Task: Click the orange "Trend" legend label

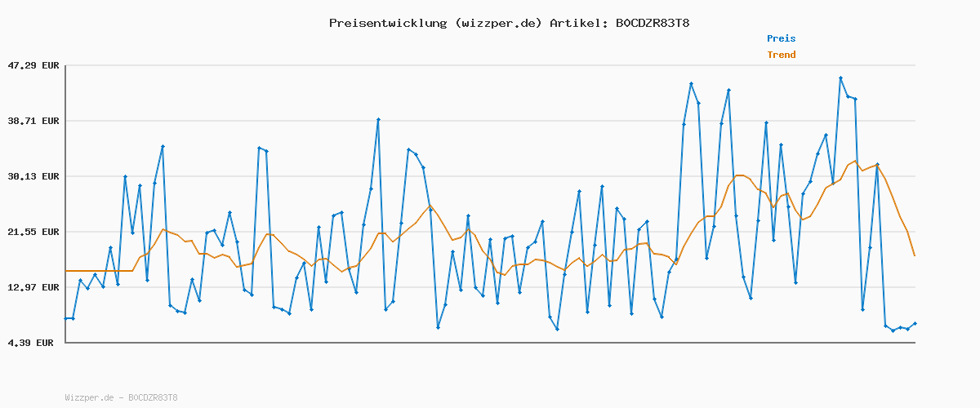Action: [x=781, y=55]
